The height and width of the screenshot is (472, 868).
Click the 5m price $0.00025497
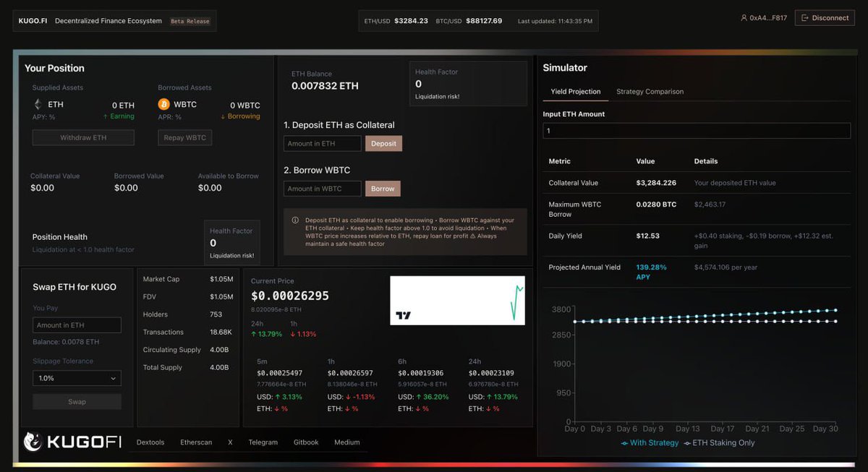279,373
